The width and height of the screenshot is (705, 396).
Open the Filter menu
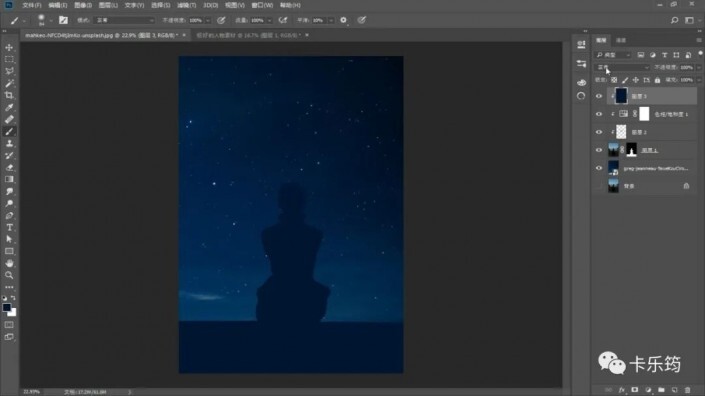pos(186,5)
